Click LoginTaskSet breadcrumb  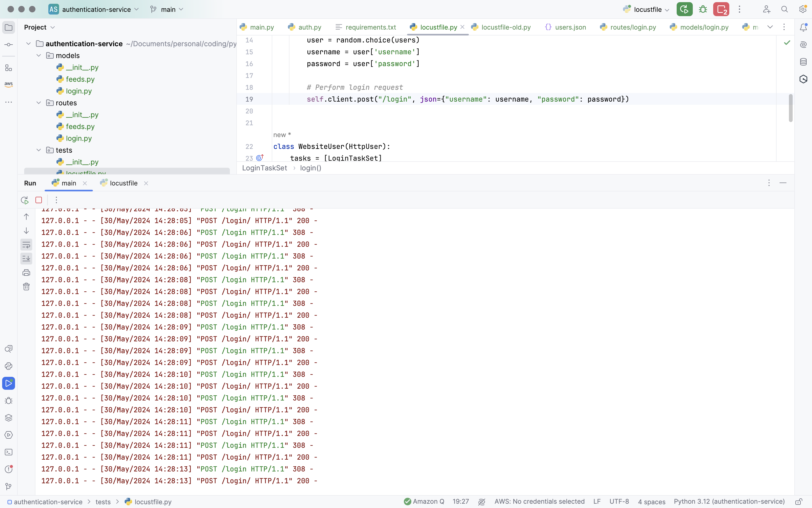pyautogui.click(x=264, y=168)
